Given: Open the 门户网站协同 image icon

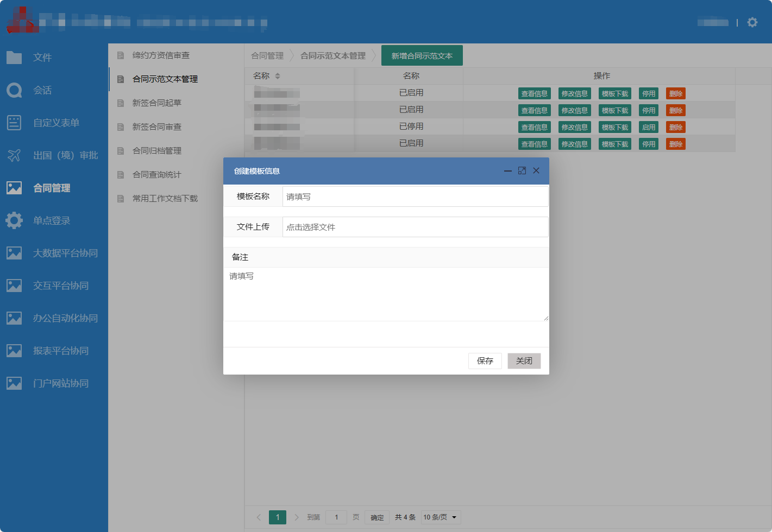Looking at the screenshot, I should pos(14,383).
